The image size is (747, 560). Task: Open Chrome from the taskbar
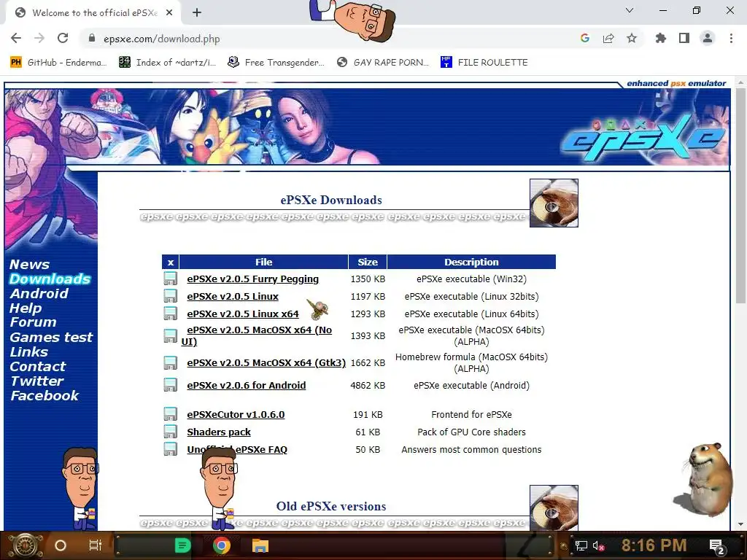pos(222,545)
